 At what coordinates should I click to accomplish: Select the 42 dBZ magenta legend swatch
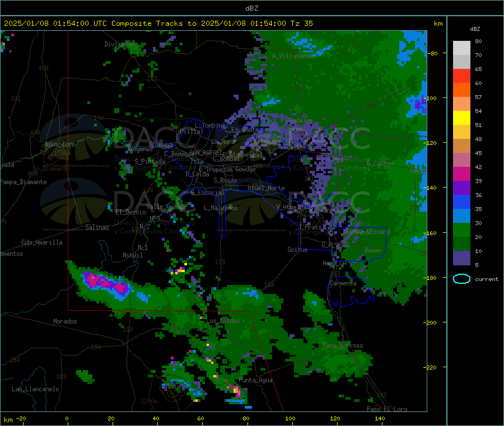click(x=461, y=174)
